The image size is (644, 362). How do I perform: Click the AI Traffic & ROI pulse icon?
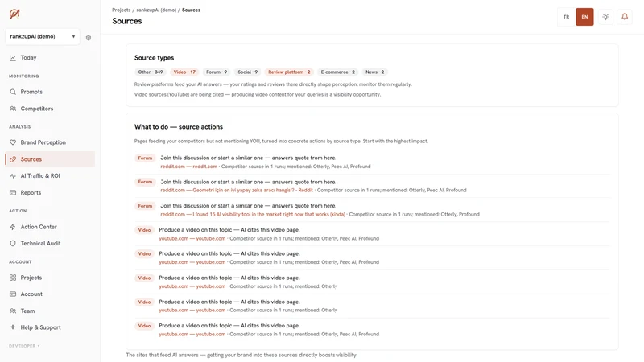coord(13,175)
